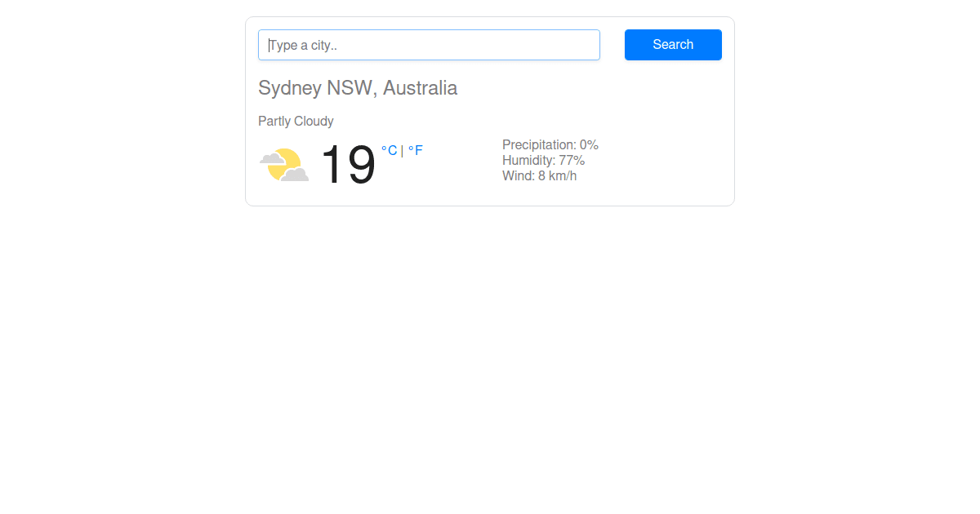Switch temperature unit to °F
The height and width of the screenshot is (514, 980).
coord(416,150)
